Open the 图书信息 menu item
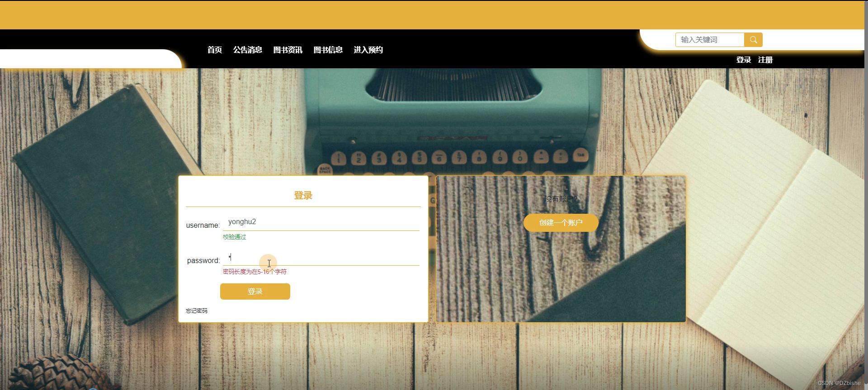Screen dimensions: 868x390 (x=328, y=50)
